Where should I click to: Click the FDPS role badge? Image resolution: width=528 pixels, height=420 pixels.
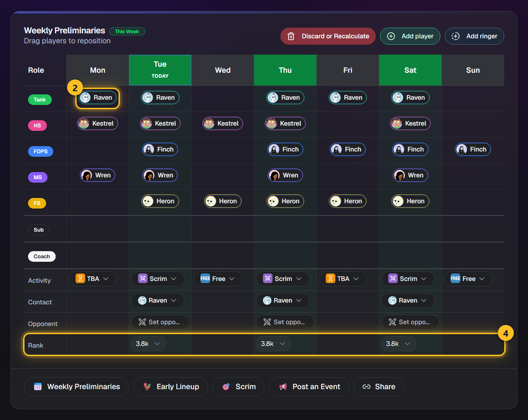[40, 151]
